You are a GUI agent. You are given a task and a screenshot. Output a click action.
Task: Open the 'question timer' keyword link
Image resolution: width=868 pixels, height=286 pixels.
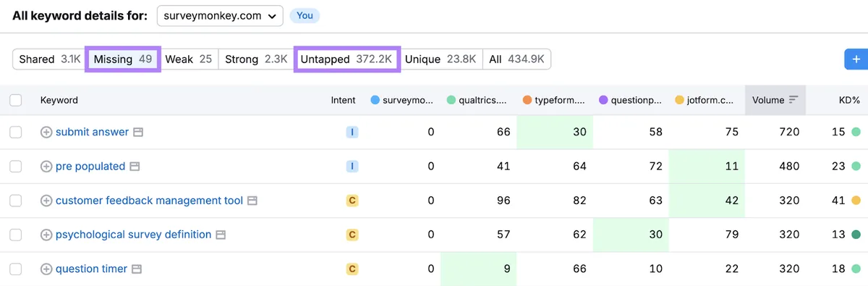coord(91,269)
